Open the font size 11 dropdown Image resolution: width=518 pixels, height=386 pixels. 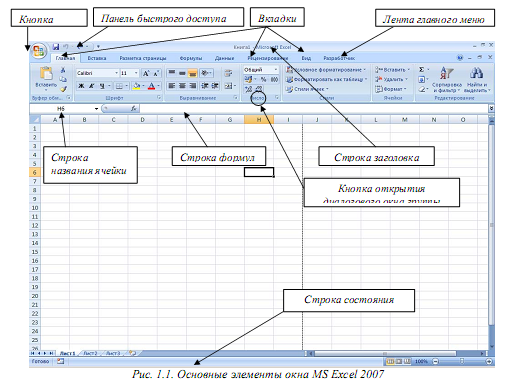[x=136, y=73]
